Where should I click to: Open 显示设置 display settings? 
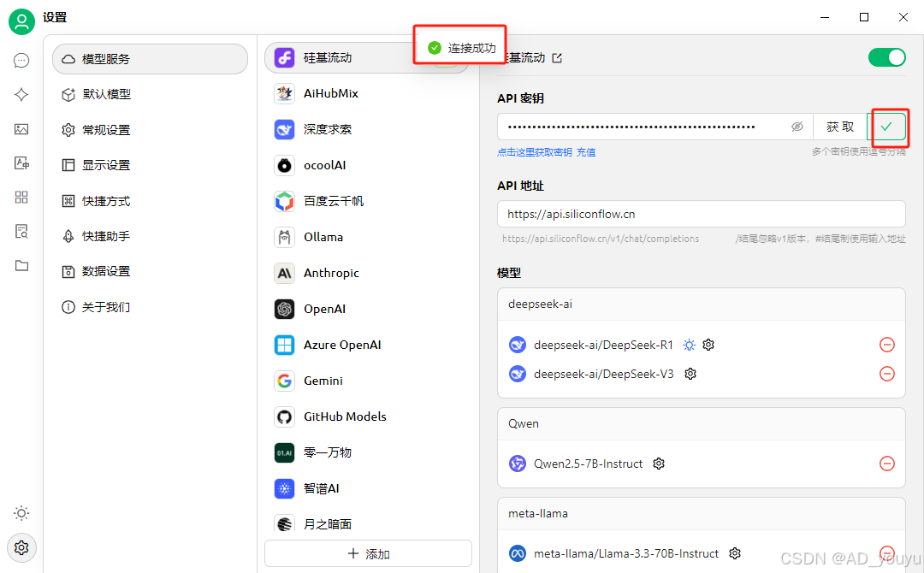151,165
